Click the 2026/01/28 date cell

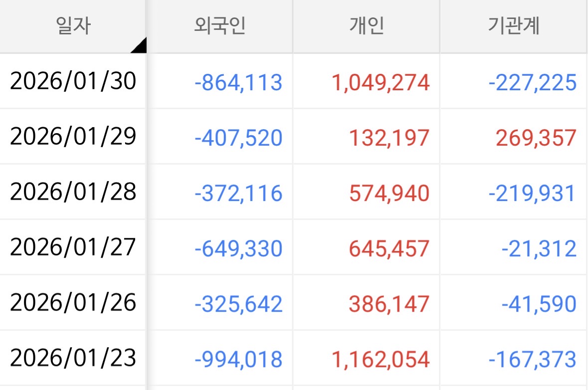tap(73, 192)
